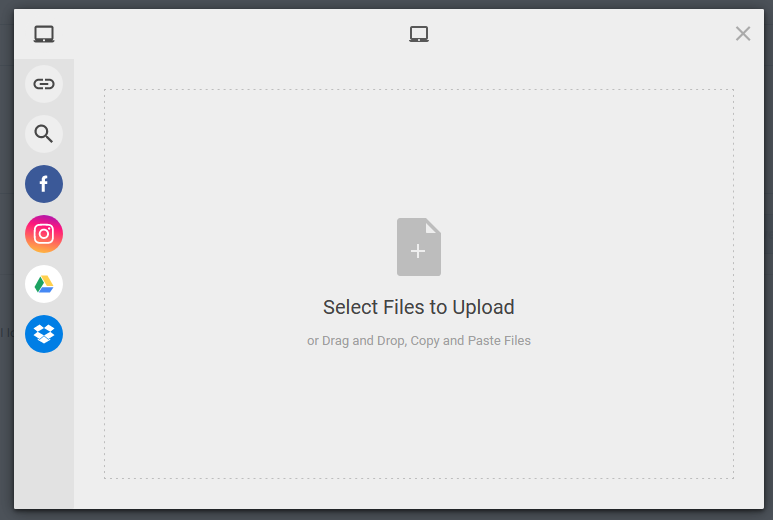Viewport: 773px width, 520px height.
Task: Select Google Drive upload source
Action: click(x=44, y=284)
